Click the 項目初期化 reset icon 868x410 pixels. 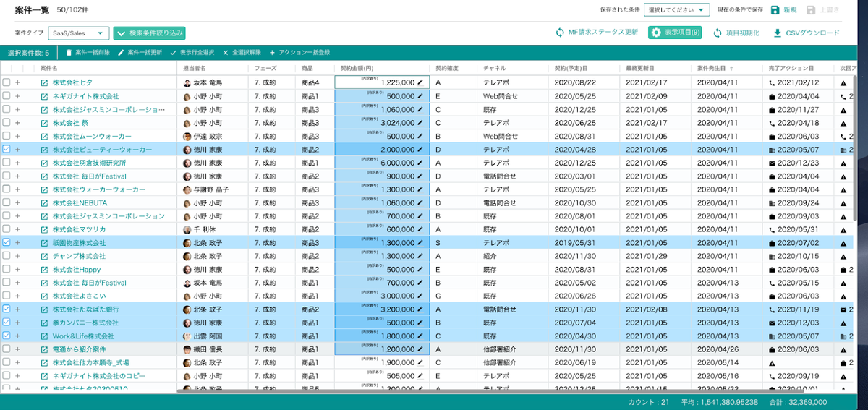(x=717, y=33)
